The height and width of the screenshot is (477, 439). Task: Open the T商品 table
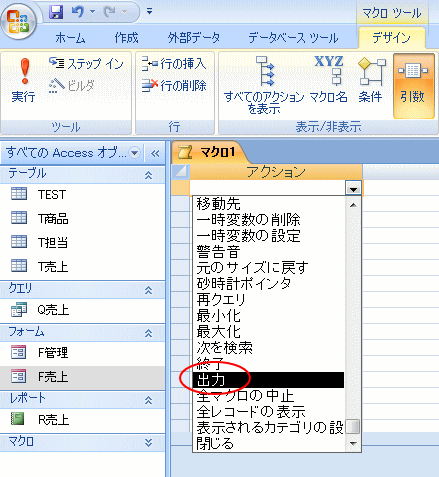83,219
